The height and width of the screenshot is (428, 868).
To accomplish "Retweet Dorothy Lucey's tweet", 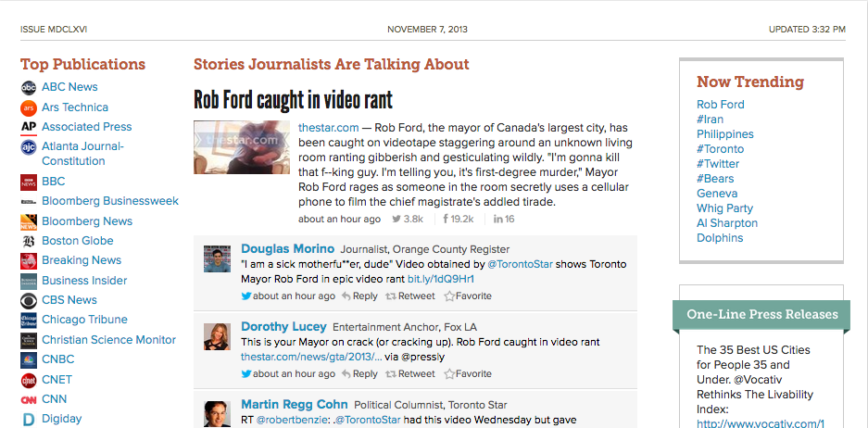I will (x=410, y=374).
